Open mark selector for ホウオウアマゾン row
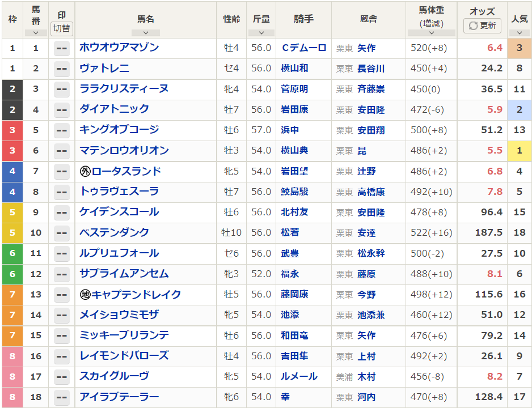Image resolution: width=532 pixels, height=408 pixels. pos(62,49)
